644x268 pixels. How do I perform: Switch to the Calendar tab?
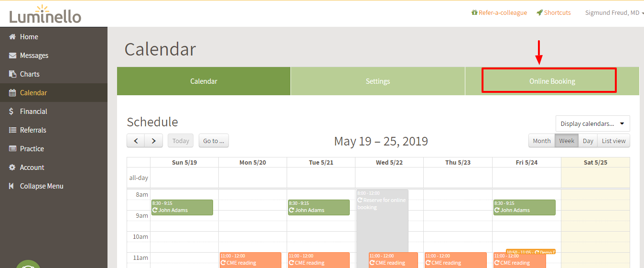(204, 81)
